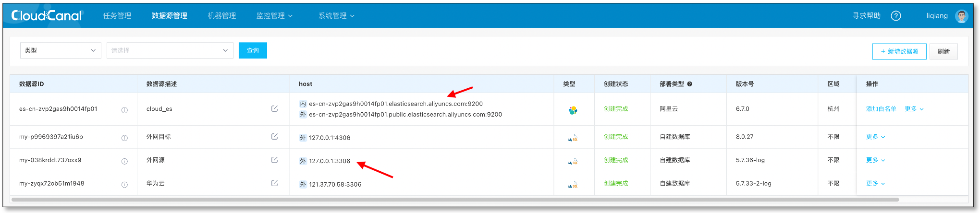The image size is (980, 213).
Task: Click the CloudCanal logo
Action: pos(47,16)
